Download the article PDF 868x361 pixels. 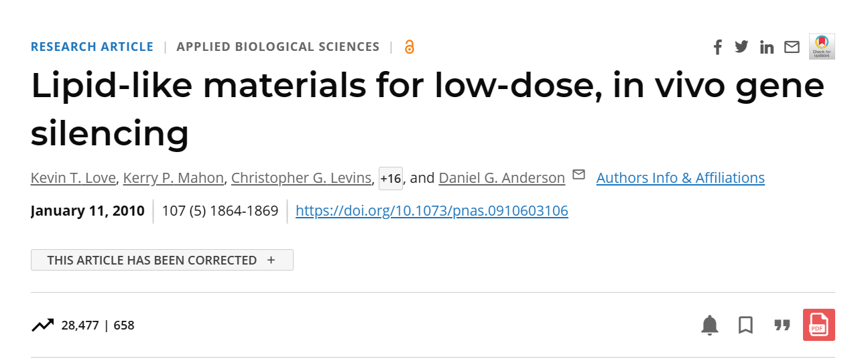click(x=818, y=325)
